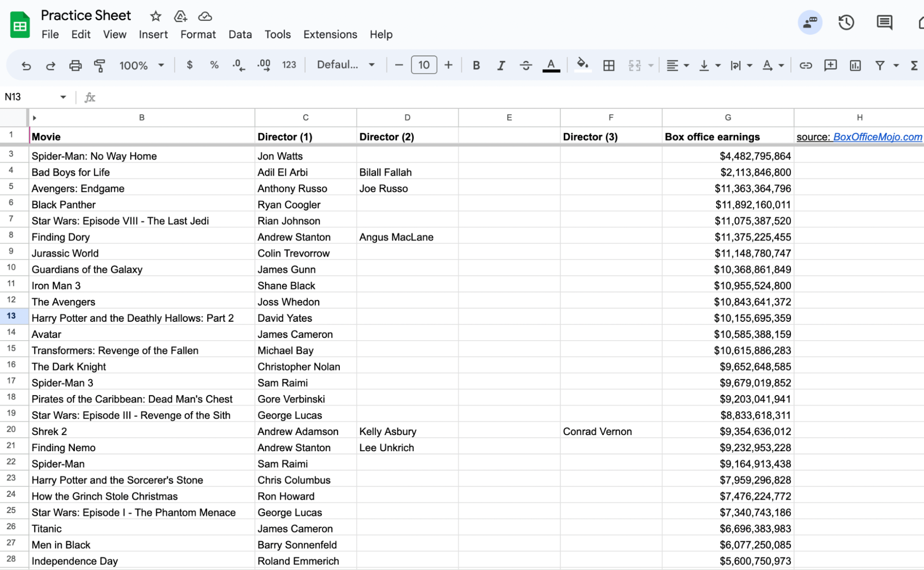924x570 pixels.
Task: Select the Director (2) header cell
Action: 407,137
